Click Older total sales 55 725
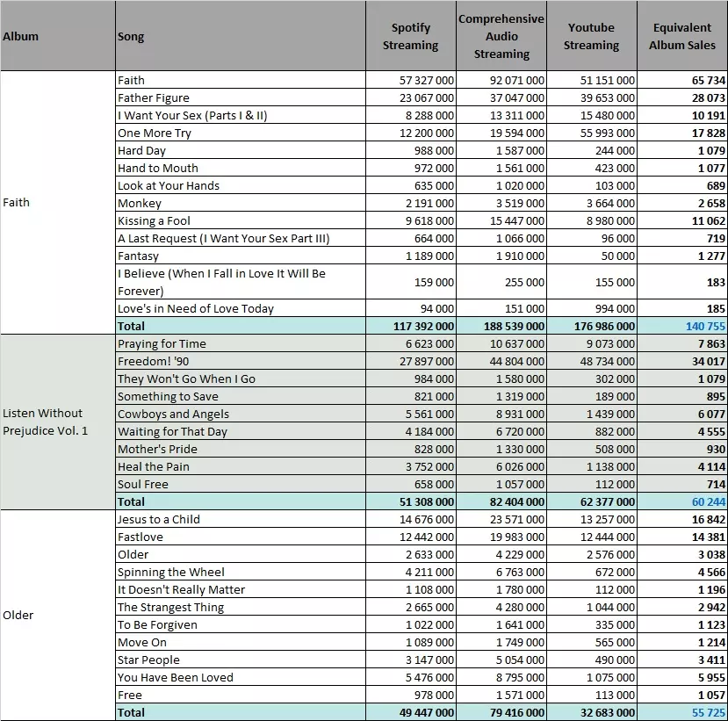This screenshot has width=728, height=721. (682, 712)
